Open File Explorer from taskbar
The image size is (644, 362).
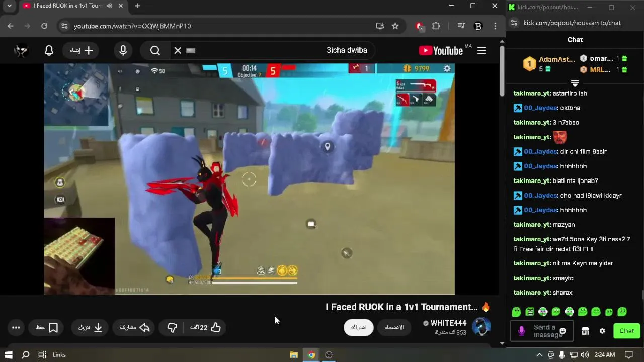point(294,355)
